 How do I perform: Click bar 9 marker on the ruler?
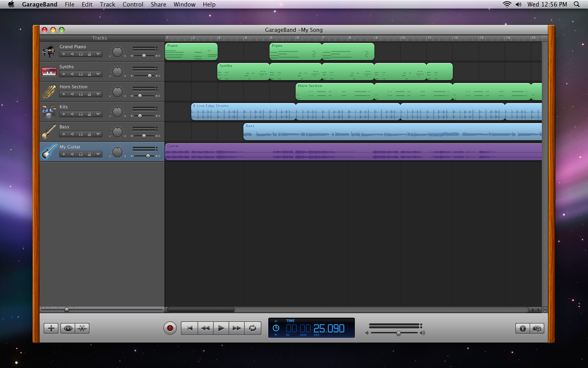point(376,38)
